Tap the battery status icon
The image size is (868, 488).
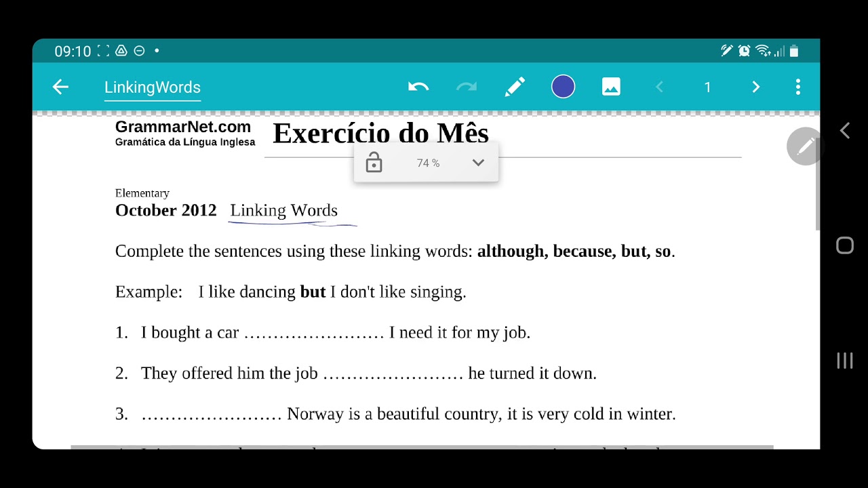(x=794, y=51)
